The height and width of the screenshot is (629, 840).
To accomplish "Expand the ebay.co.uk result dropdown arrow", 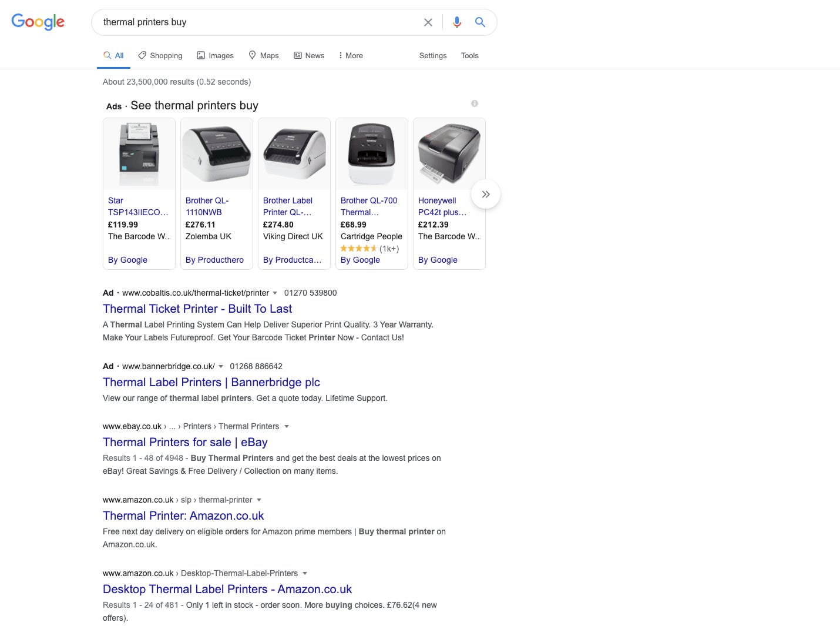I will (x=287, y=426).
